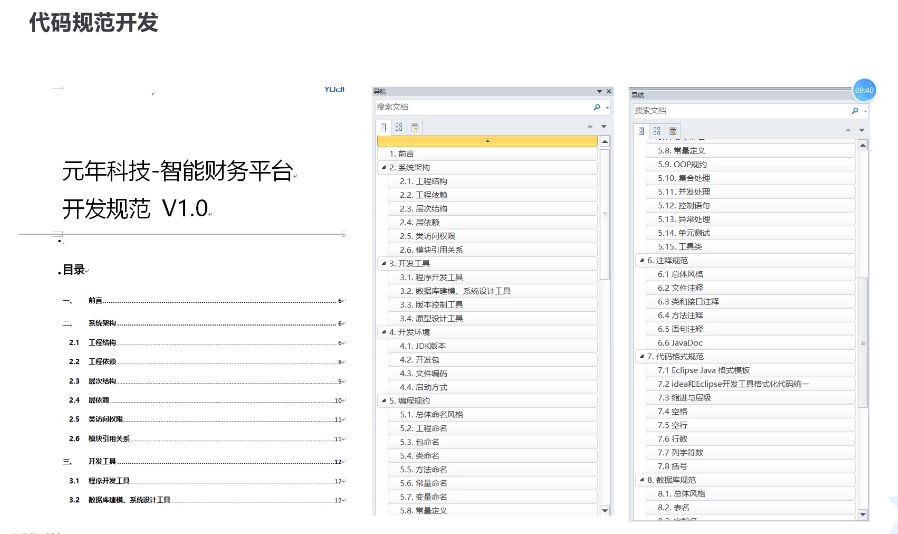Select 5.15. 工具类 heading
This screenshot has height=534, width=898.
point(751,247)
